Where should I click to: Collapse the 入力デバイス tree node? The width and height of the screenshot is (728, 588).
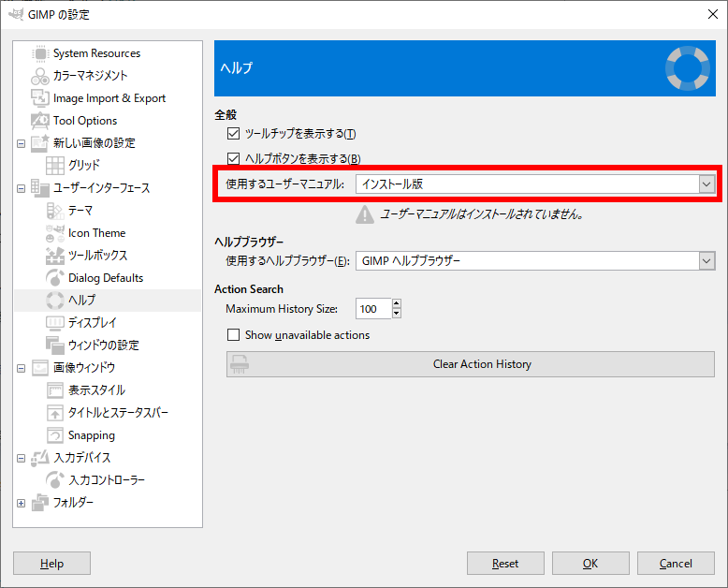pos(21,458)
